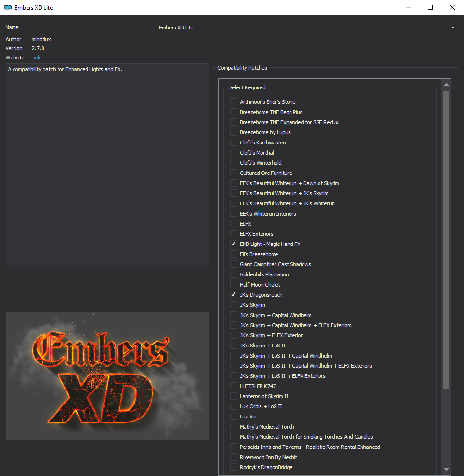464x476 pixels.
Task: Click the description text box
Action: click(x=107, y=165)
